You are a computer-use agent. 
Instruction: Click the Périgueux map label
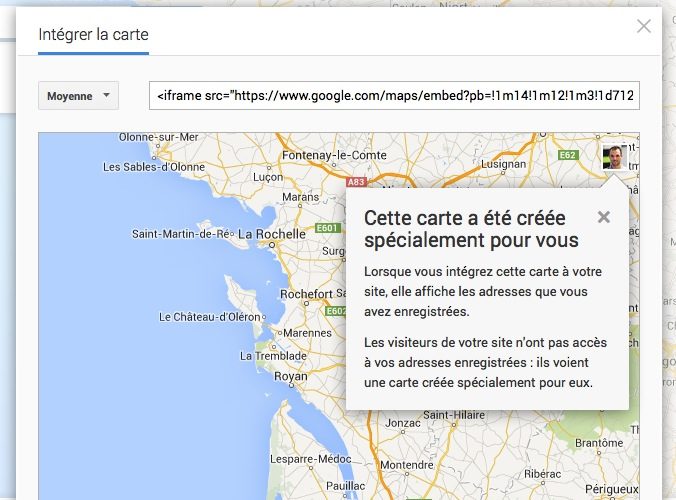[611, 489]
